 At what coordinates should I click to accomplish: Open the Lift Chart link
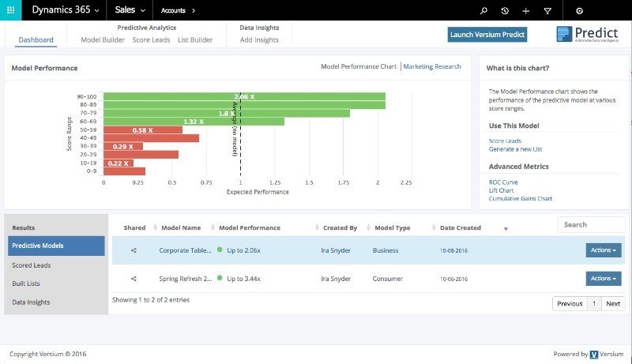502,190
